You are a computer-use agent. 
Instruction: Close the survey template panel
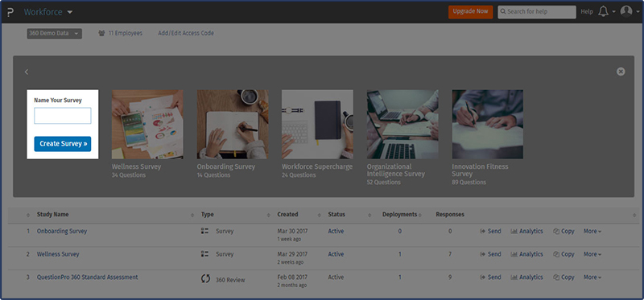click(621, 72)
